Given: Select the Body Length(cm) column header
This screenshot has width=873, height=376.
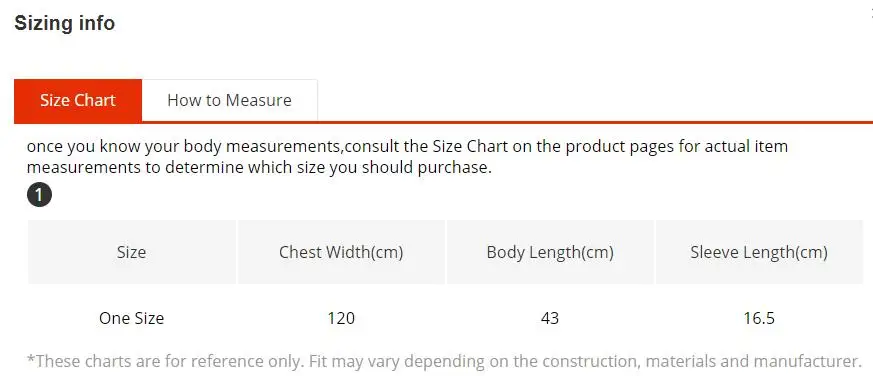Looking at the screenshot, I should (550, 252).
